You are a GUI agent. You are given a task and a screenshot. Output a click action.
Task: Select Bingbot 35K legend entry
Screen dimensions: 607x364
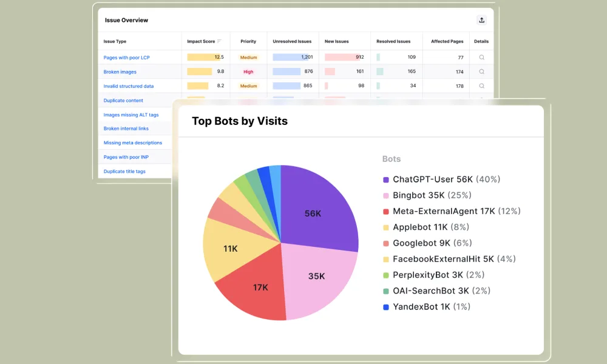click(427, 195)
